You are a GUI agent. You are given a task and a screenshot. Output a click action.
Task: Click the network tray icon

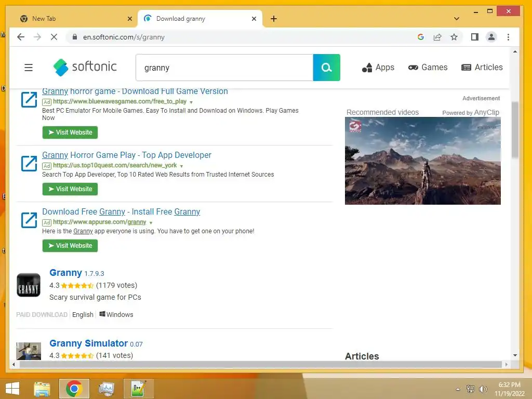click(470, 389)
